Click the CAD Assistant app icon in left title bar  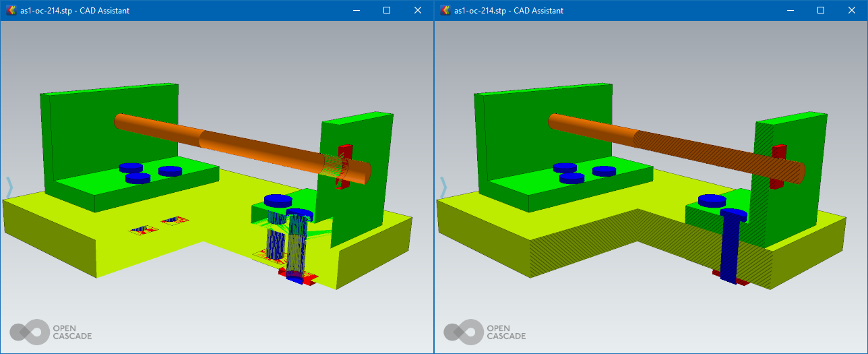point(11,10)
